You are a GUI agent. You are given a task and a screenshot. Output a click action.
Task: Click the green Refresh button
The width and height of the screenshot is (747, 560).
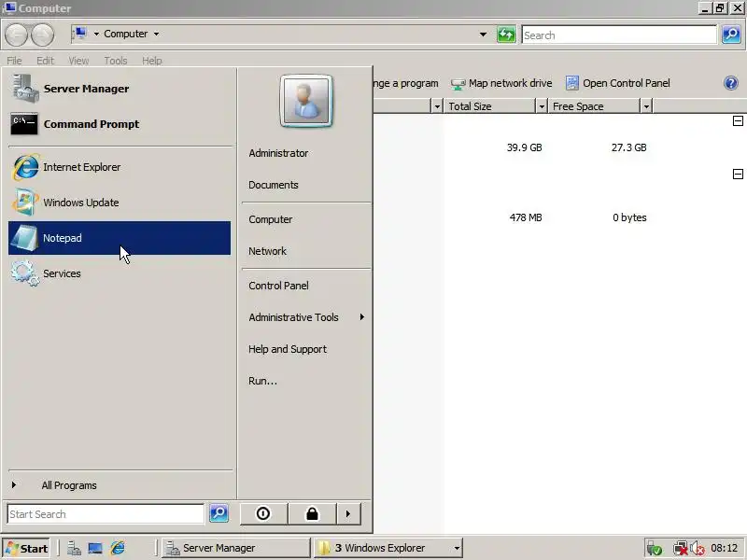point(506,35)
